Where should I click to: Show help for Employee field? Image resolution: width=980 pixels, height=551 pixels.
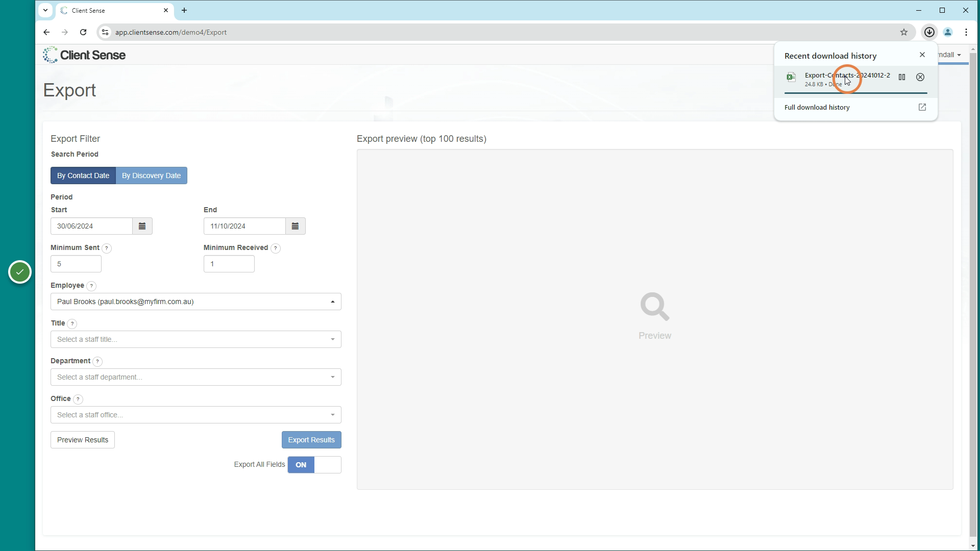pos(91,286)
